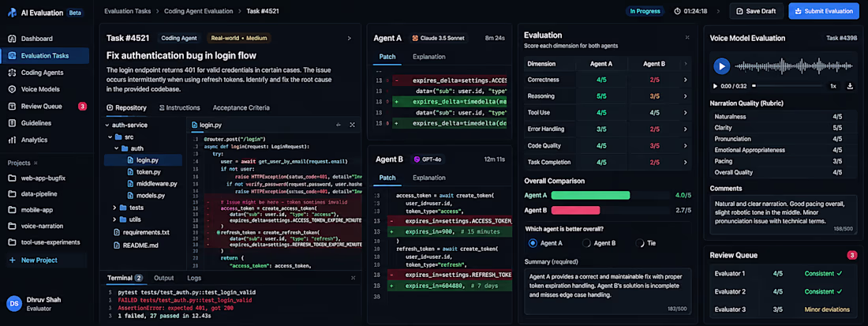Click the Evaluator 3 review row

click(x=784, y=309)
